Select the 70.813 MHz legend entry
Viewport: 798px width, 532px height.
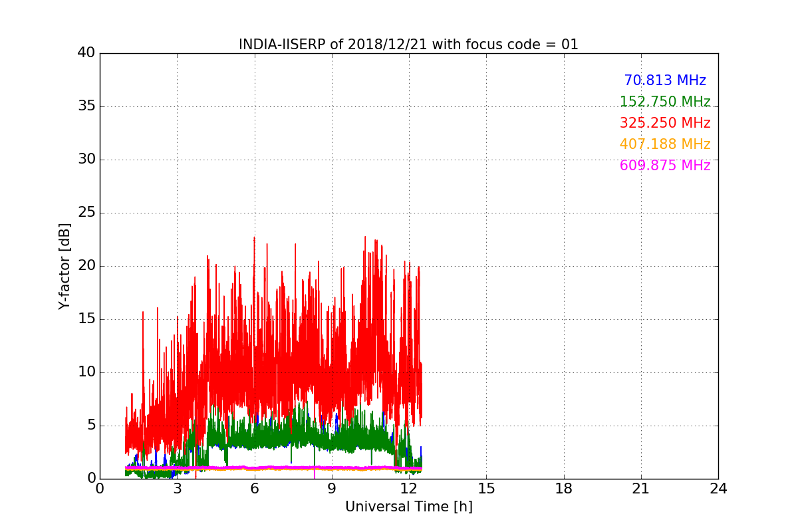(x=665, y=80)
